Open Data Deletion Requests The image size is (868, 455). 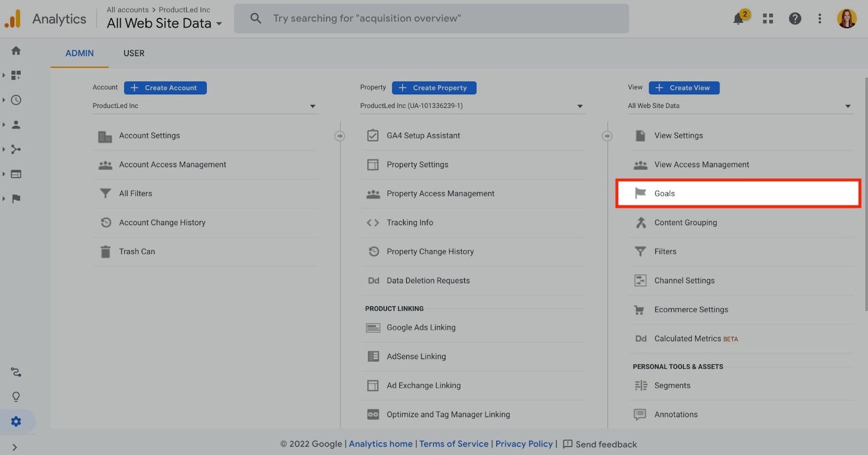pyautogui.click(x=474, y=281)
